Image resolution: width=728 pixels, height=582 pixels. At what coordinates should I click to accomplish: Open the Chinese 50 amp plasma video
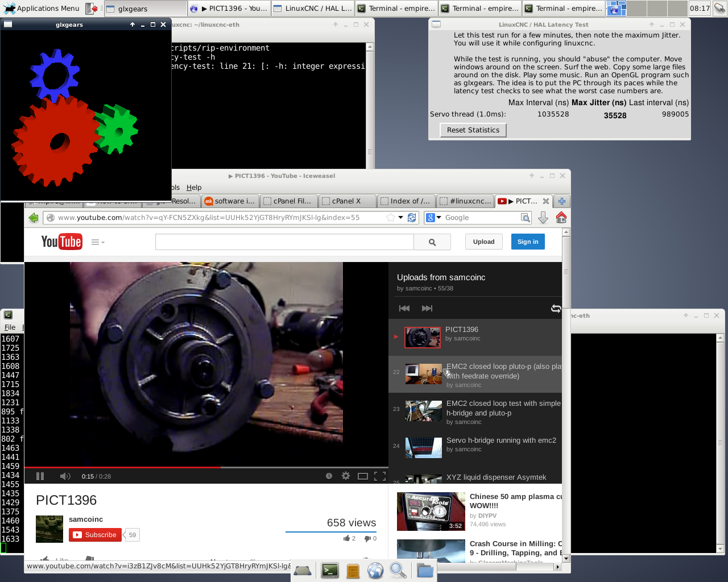point(516,501)
